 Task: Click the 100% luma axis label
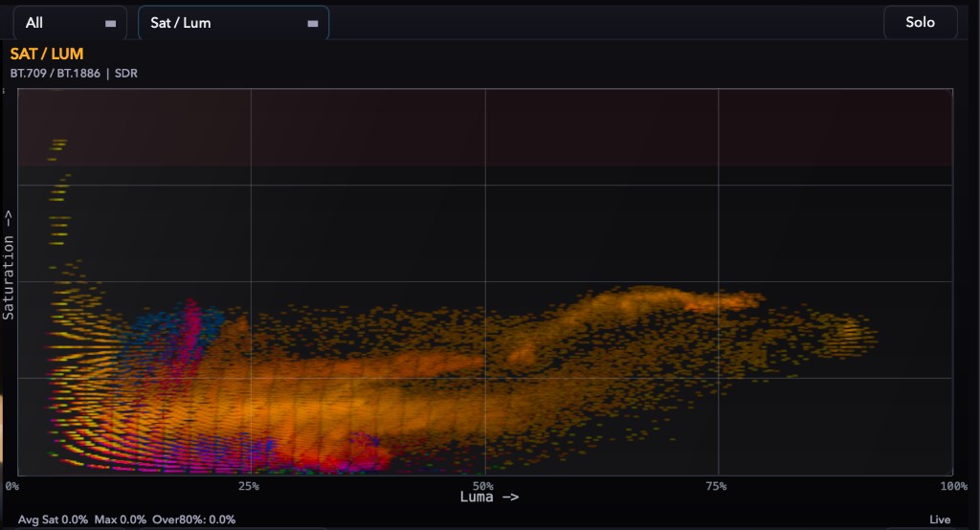(954, 486)
